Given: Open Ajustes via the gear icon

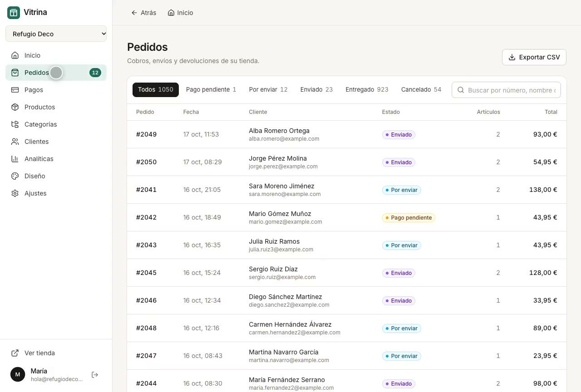Looking at the screenshot, I should coord(15,193).
